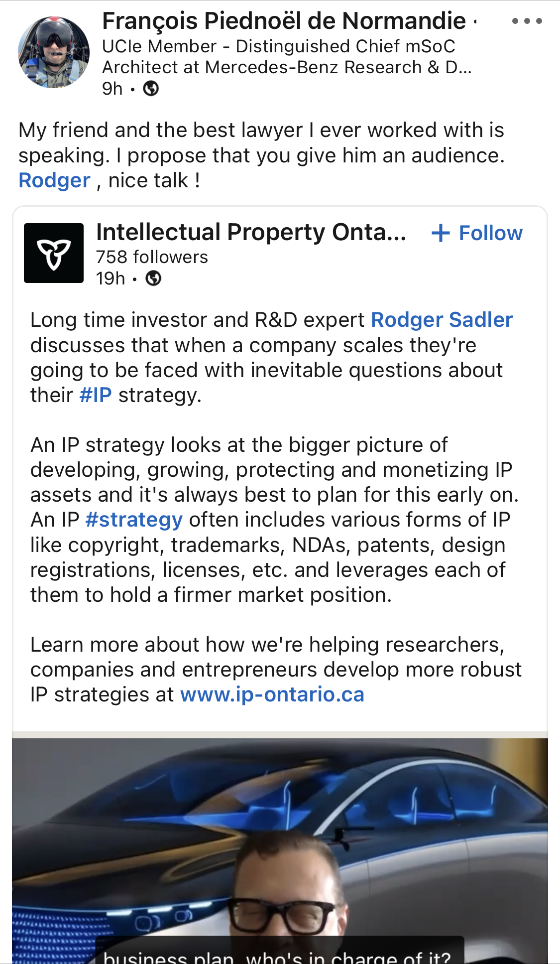Image resolution: width=560 pixels, height=964 pixels.
Task: Open the www.ip-ontario.ca link
Action: (x=272, y=694)
